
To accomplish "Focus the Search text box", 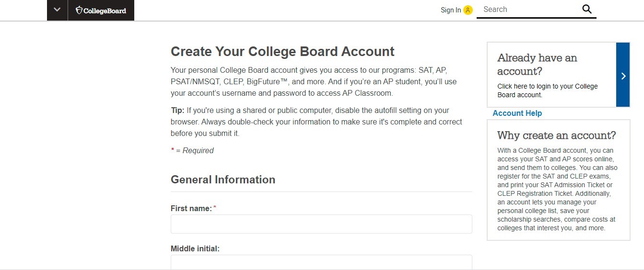I will (x=530, y=9).
